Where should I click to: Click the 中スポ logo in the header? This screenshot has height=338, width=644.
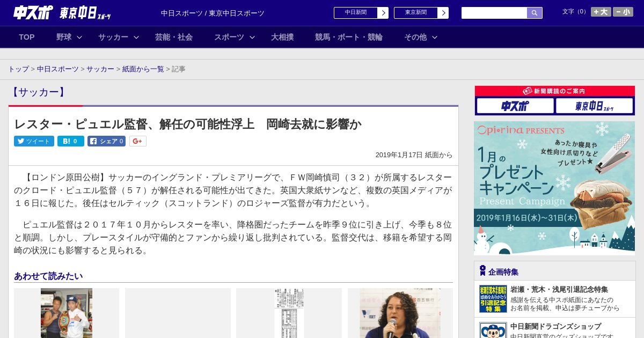pyautogui.click(x=33, y=12)
